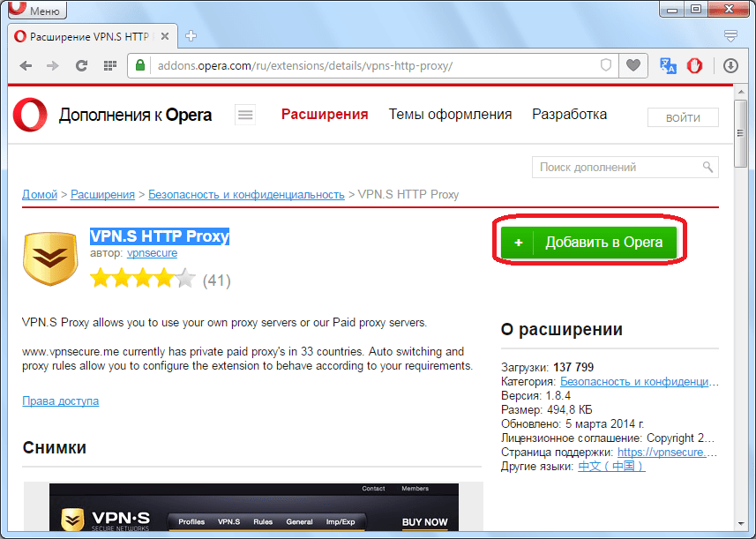Open the Права доступа link
The width and height of the screenshot is (756, 539).
pos(60,401)
